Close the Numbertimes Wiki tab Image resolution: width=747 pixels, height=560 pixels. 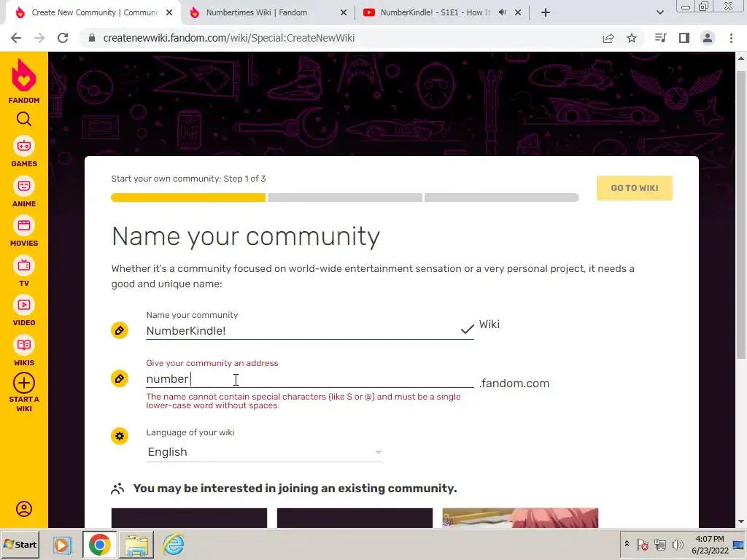344,12
